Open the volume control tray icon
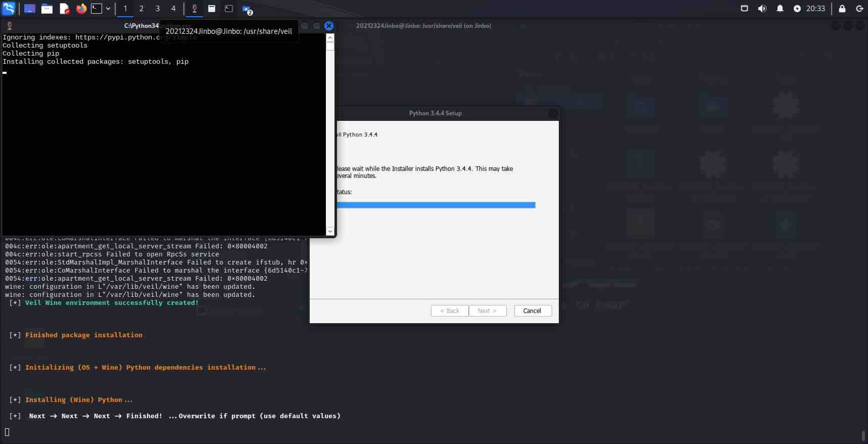Image resolution: width=868 pixels, height=444 pixels. tap(762, 9)
